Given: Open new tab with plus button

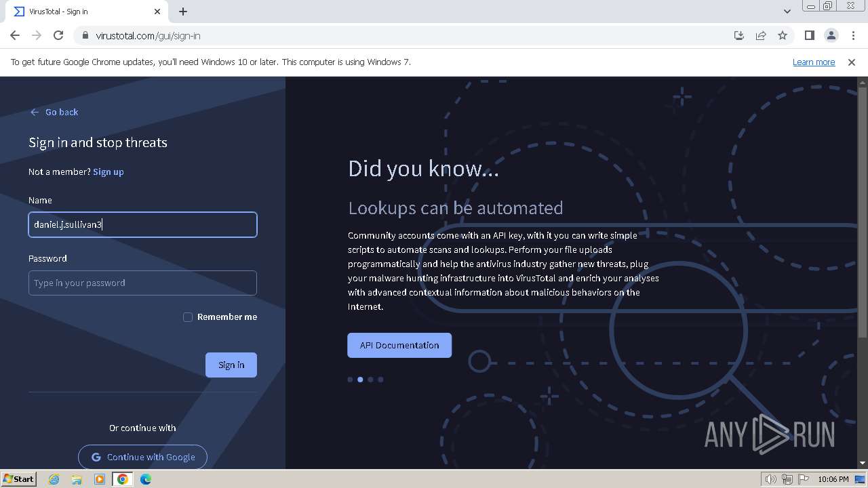Looking at the screenshot, I should pyautogui.click(x=183, y=12).
